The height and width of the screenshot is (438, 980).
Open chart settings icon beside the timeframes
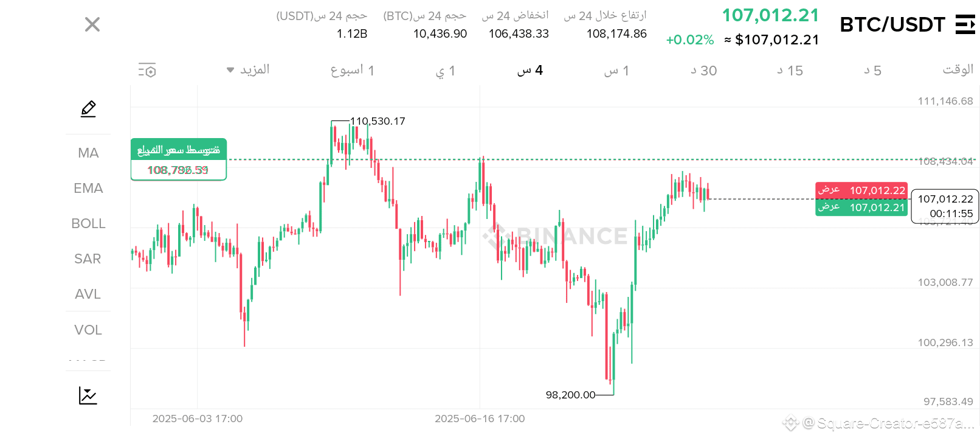[x=147, y=71]
